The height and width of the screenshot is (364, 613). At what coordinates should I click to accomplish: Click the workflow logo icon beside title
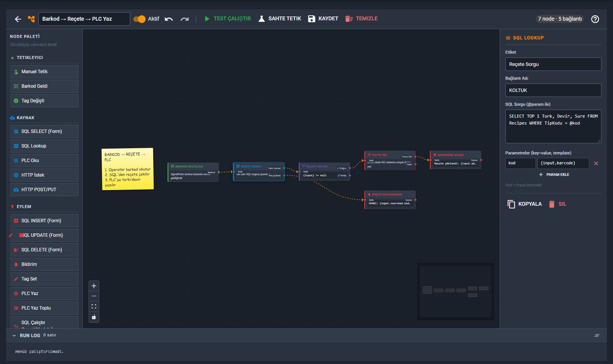[31, 19]
